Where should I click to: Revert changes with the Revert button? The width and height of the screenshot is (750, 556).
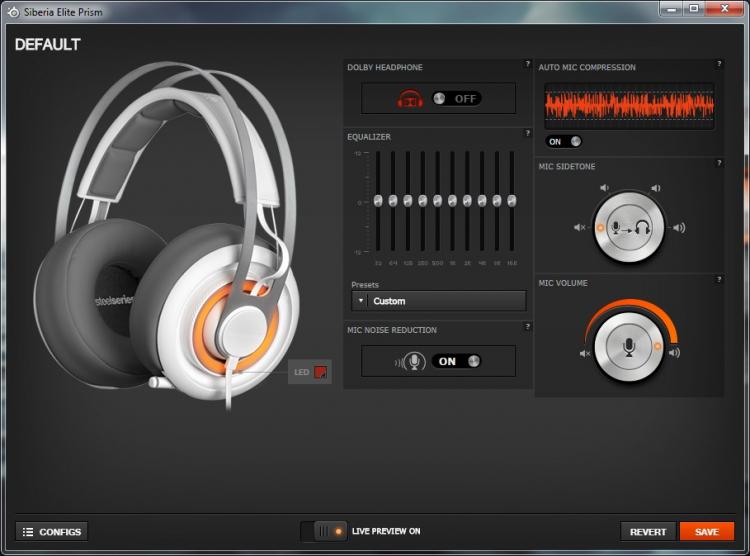click(x=648, y=532)
